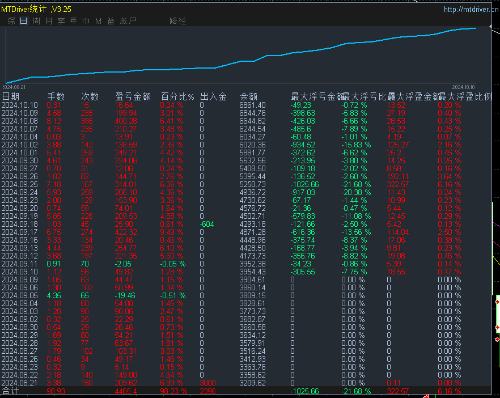Click the 最大浮亏金额 column header
The image size is (500, 398).
(x=318, y=97)
